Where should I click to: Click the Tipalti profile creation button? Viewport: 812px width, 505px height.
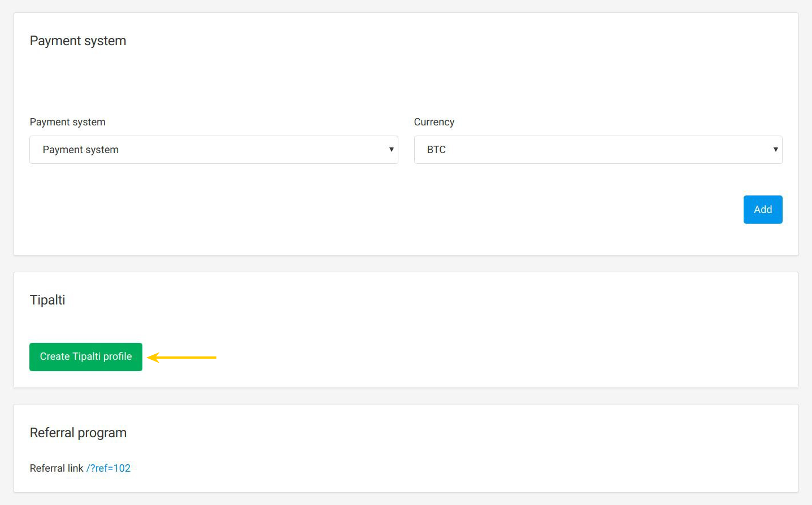(x=85, y=356)
